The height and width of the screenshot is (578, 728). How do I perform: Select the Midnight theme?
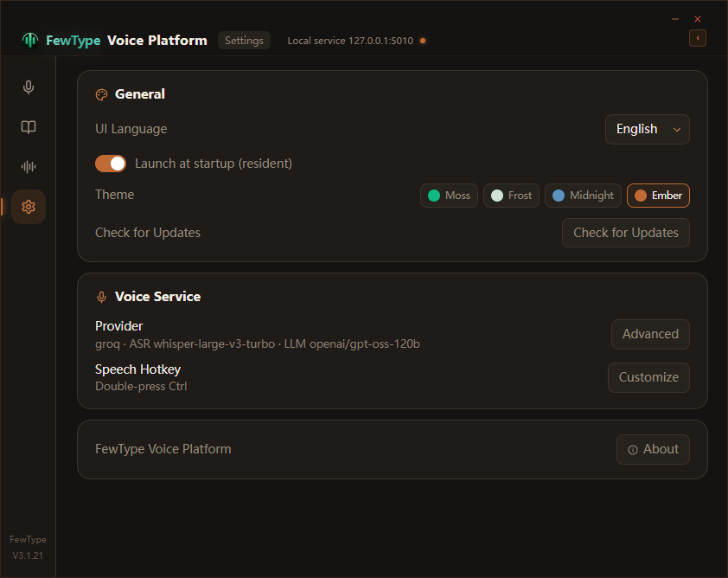[583, 196]
